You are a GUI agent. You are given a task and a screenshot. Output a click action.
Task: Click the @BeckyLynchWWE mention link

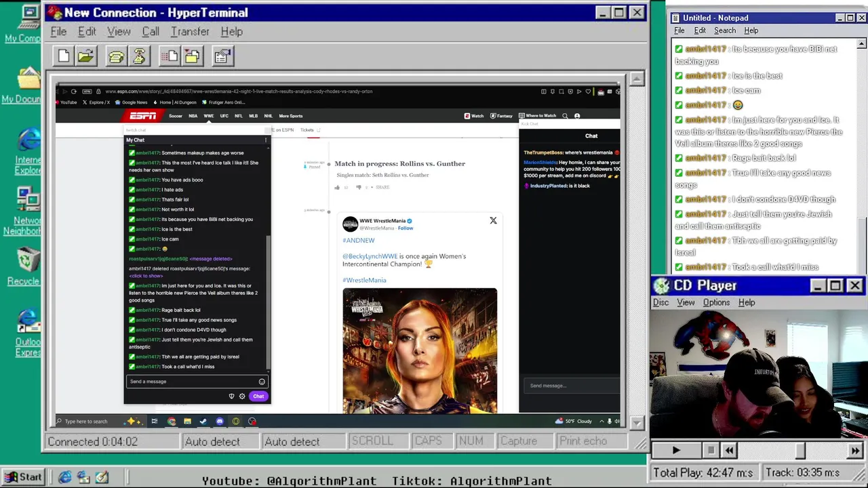point(370,256)
